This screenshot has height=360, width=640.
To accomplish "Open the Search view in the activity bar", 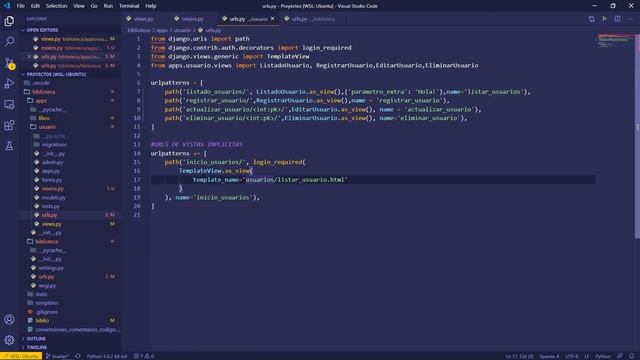I will pyautogui.click(x=9, y=41).
